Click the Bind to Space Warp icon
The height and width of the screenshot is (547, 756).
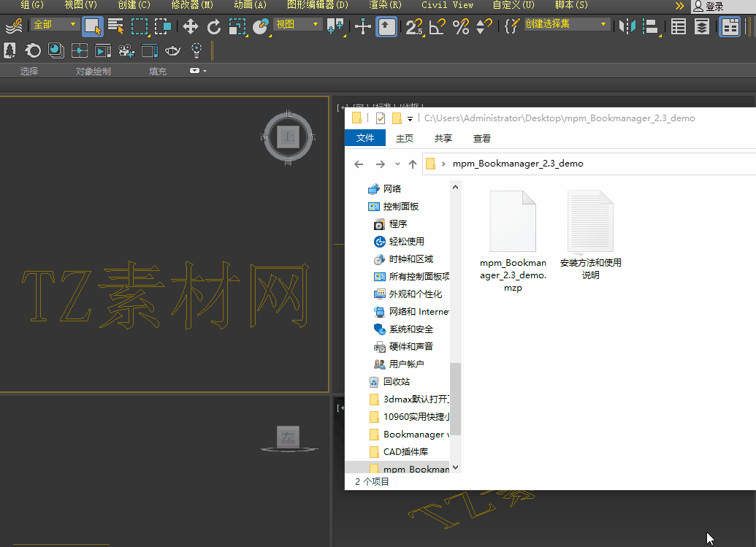pos(13,26)
